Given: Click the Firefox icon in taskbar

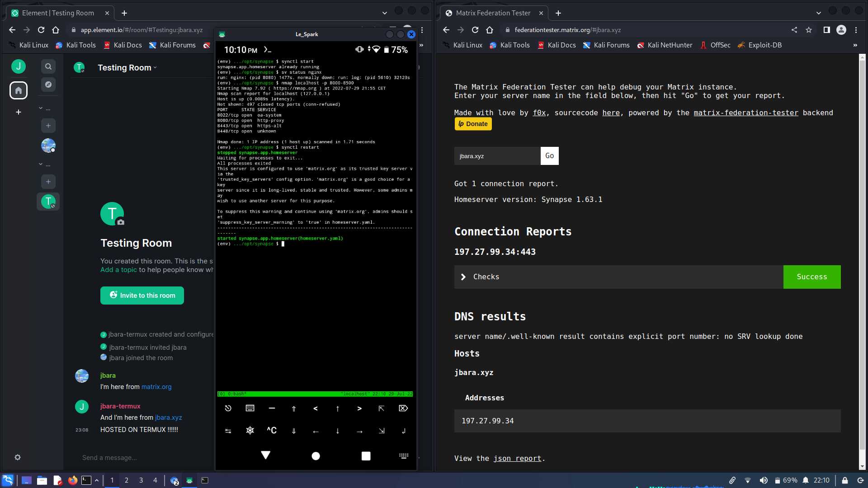Looking at the screenshot, I should tap(72, 480).
